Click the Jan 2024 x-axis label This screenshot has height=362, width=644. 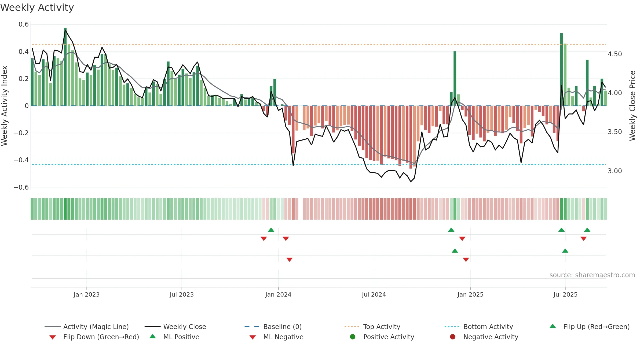pyautogui.click(x=278, y=294)
